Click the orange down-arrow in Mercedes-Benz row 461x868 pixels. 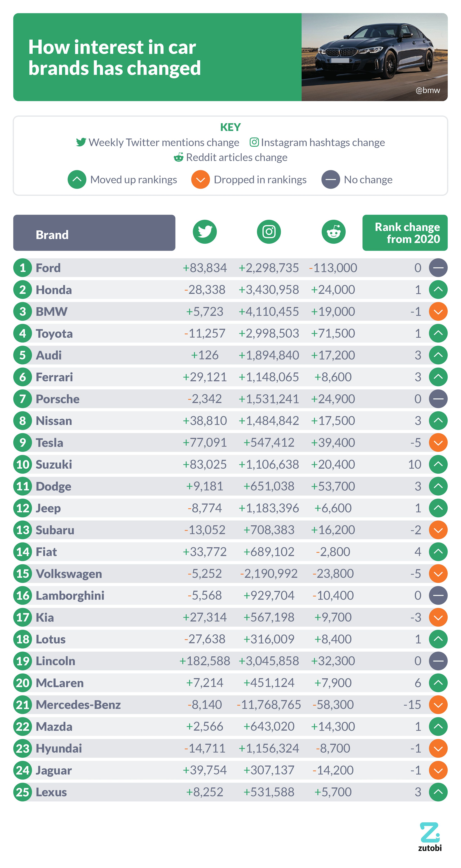pyautogui.click(x=438, y=704)
